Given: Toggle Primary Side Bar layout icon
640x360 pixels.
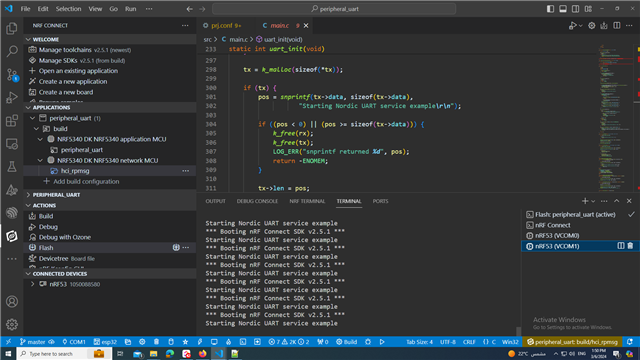Looking at the screenshot, I should pos(550,9).
